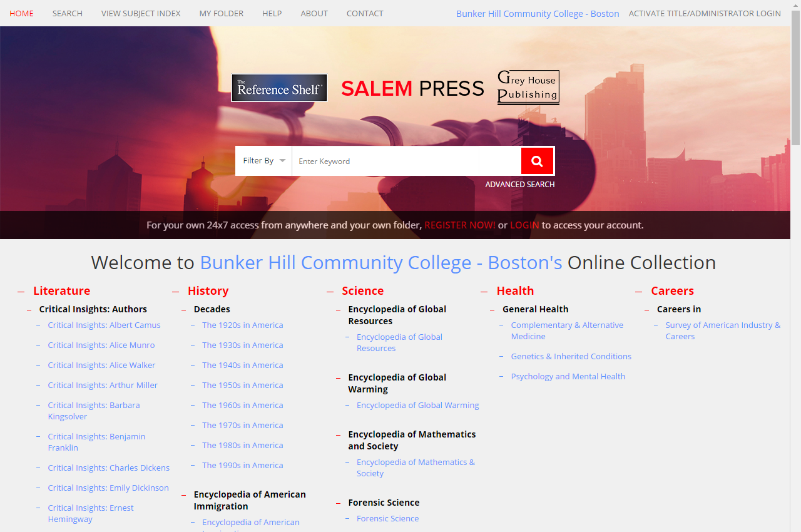Viewport: 801px width, 532px height.
Task: Open the CONTACT menu item
Action: [x=365, y=13]
